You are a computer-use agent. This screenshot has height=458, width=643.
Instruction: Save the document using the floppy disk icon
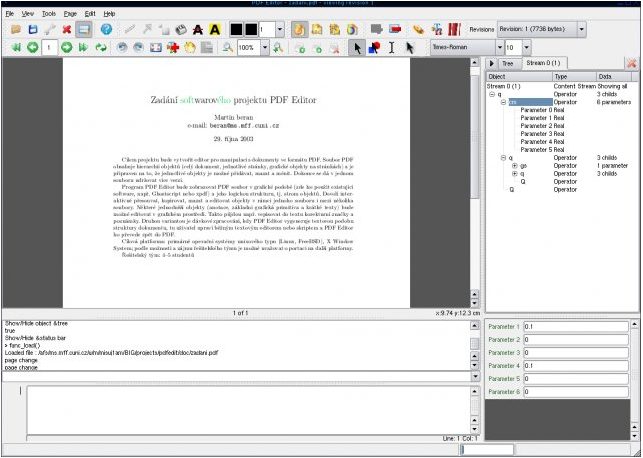(x=33, y=29)
